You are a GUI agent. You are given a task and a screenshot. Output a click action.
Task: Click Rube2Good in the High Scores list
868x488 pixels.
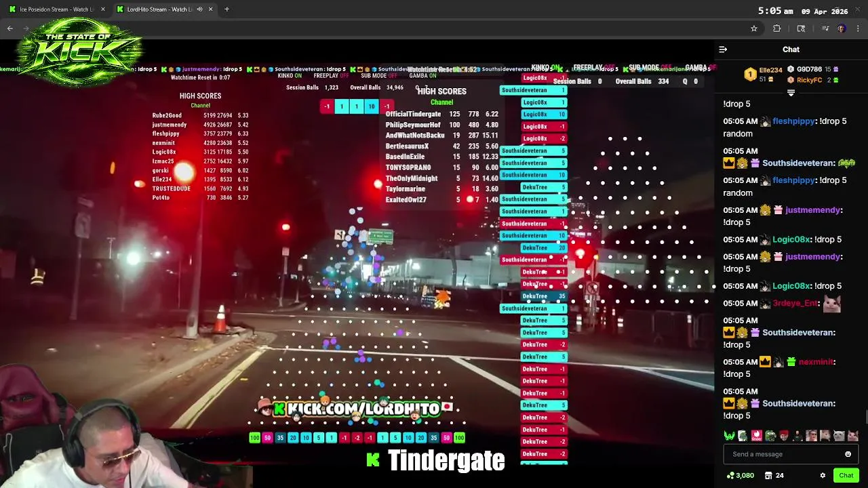(167, 116)
